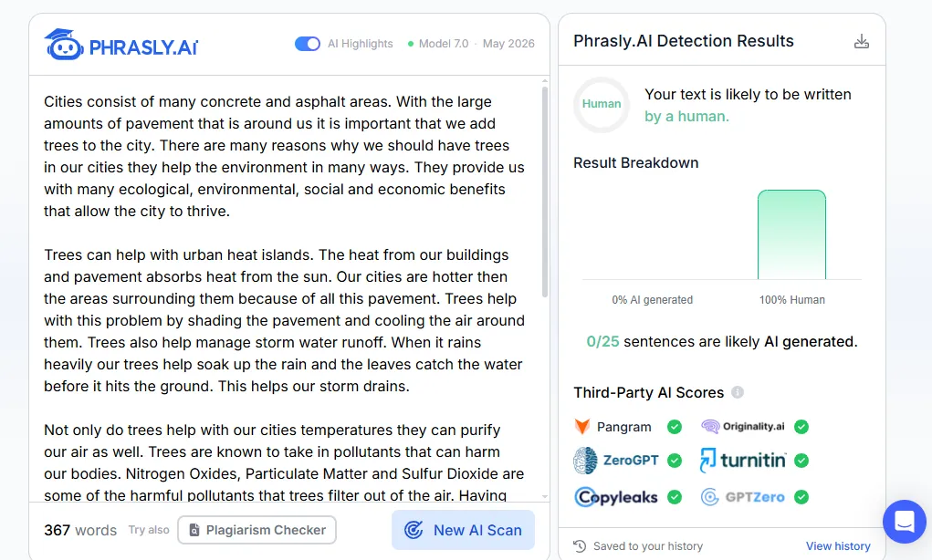Open the chat support bubble

(904, 522)
